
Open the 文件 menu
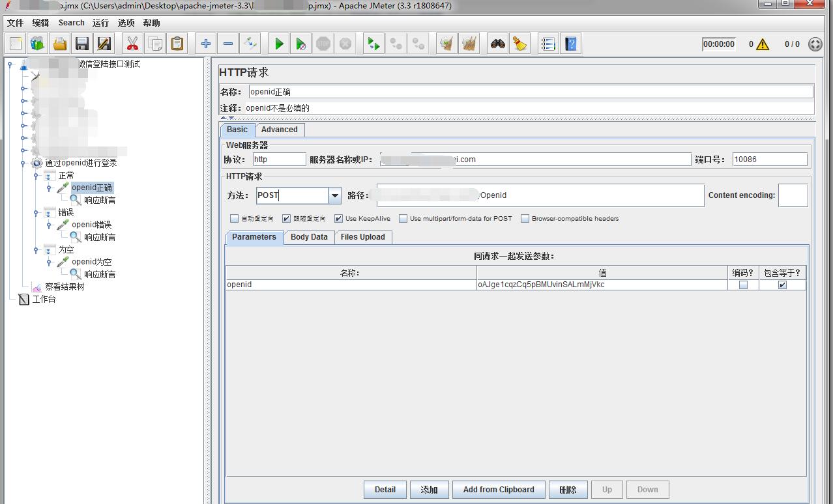pyautogui.click(x=16, y=23)
